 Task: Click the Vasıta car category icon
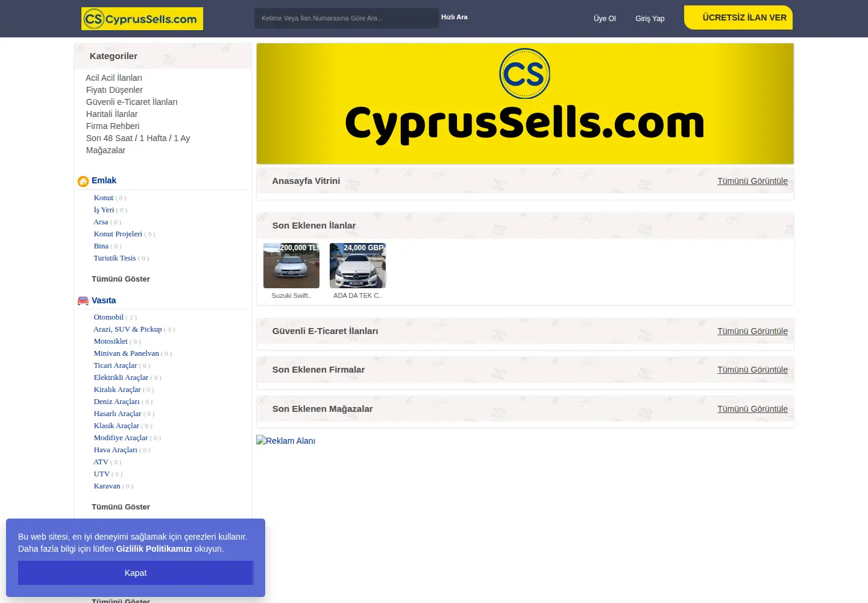pyautogui.click(x=83, y=301)
